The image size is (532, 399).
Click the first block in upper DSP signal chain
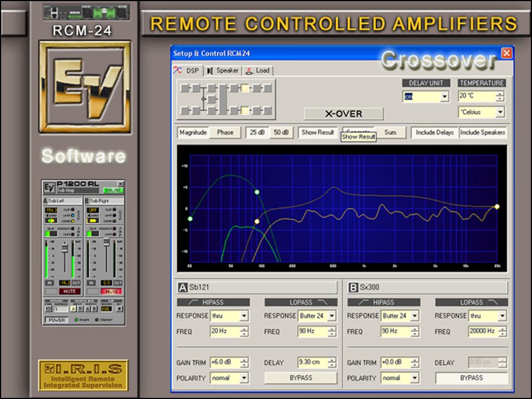click(185, 89)
